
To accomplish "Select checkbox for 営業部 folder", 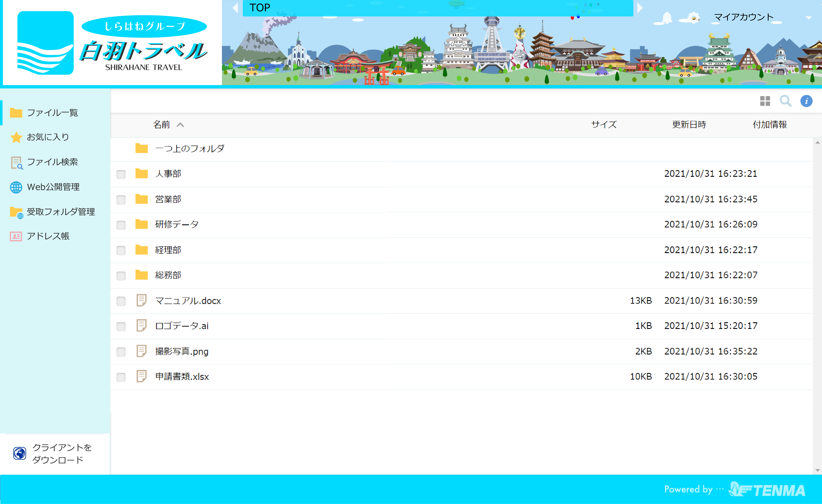I will pyautogui.click(x=121, y=200).
